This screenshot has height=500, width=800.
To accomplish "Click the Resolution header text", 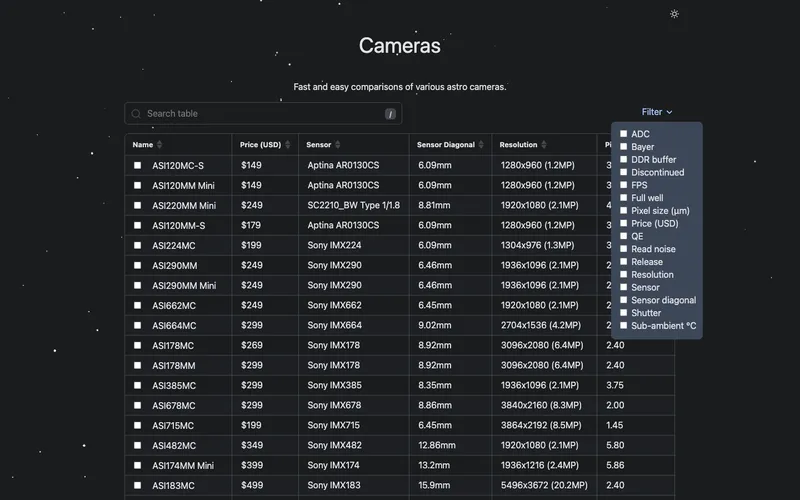I will click(x=518, y=145).
